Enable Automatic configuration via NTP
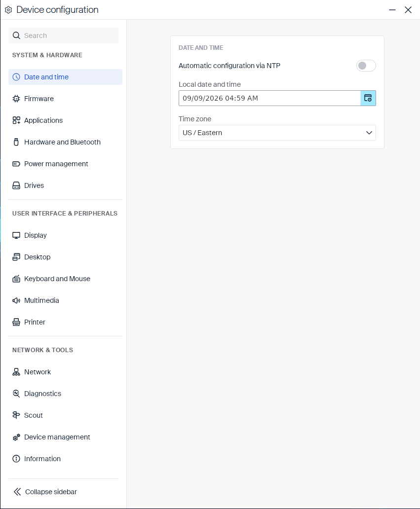 366,66
